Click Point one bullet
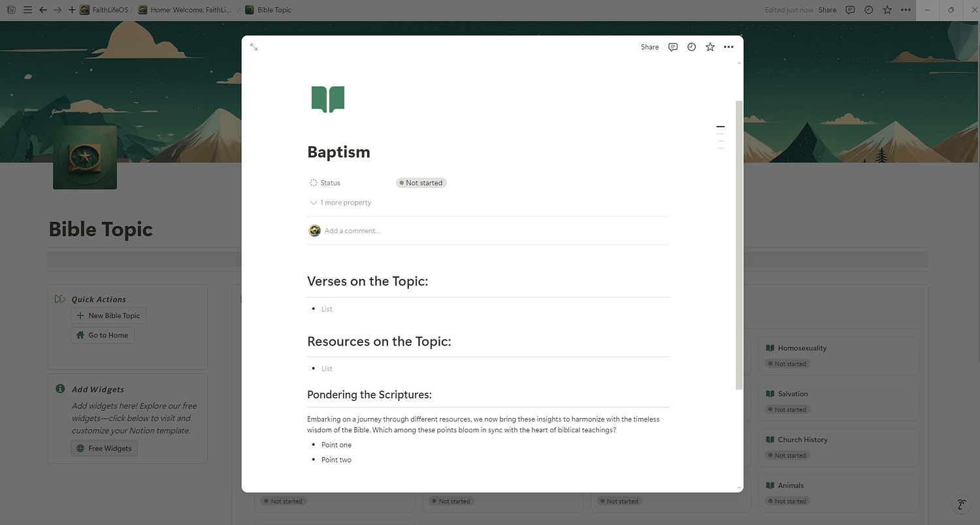The height and width of the screenshot is (525, 980). [x=336, y=445]
